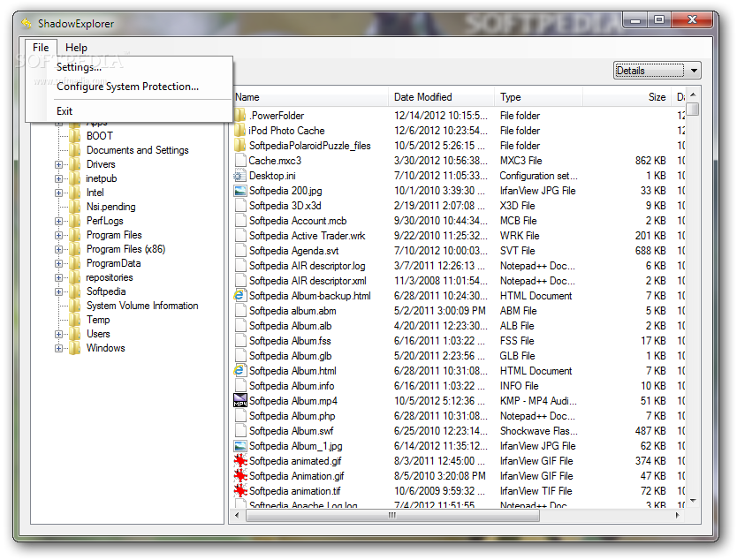Screen dimensions: 737x560
Task: Click Softpedia animation.tif red icon
Action: (240, 491)
